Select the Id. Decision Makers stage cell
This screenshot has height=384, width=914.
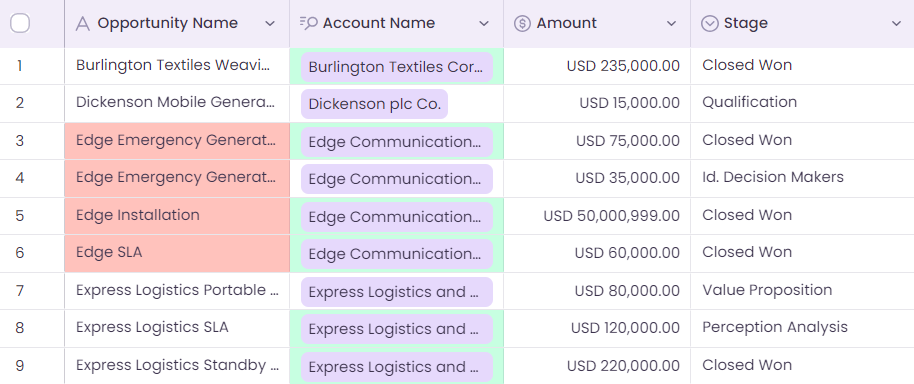tap(802, 178)
